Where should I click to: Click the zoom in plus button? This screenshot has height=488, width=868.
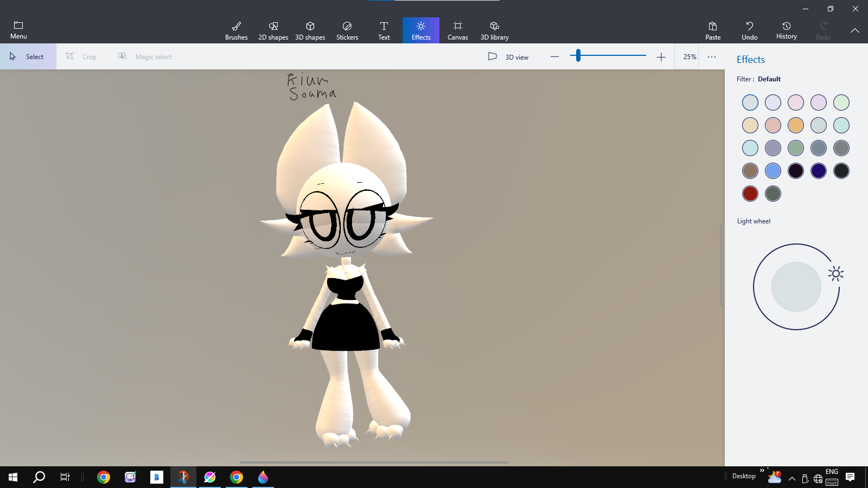(661, 57)
